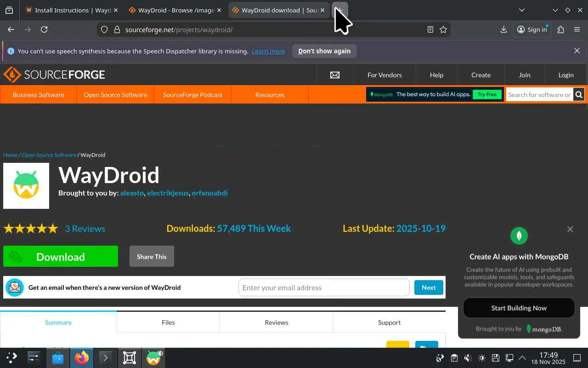Open the muted volume tray icon
The height and width of the screenshot is (368, 588).
click(x=468, y=358)
